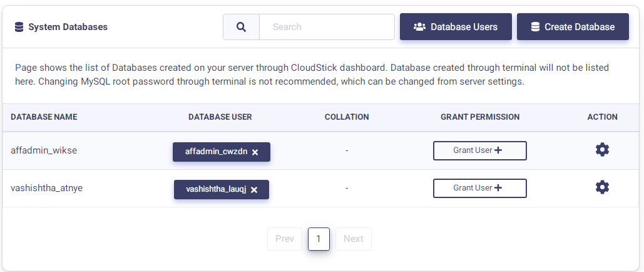Select the vashishtha_atnye database name

click(47, 188)
